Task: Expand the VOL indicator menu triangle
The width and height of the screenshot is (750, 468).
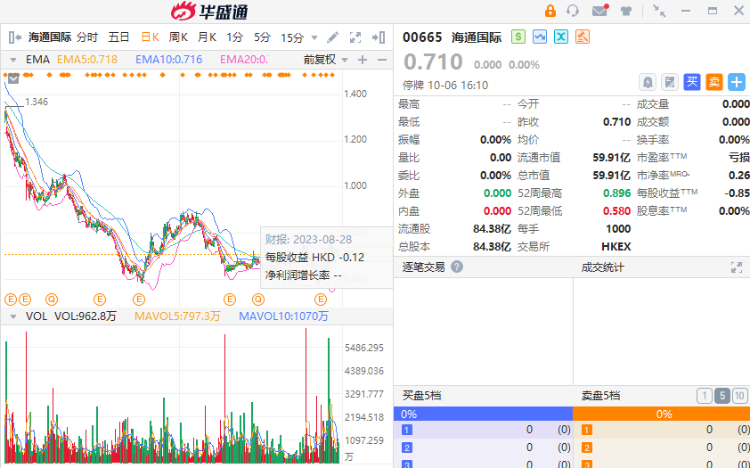Action: click(x=13, y=316)
